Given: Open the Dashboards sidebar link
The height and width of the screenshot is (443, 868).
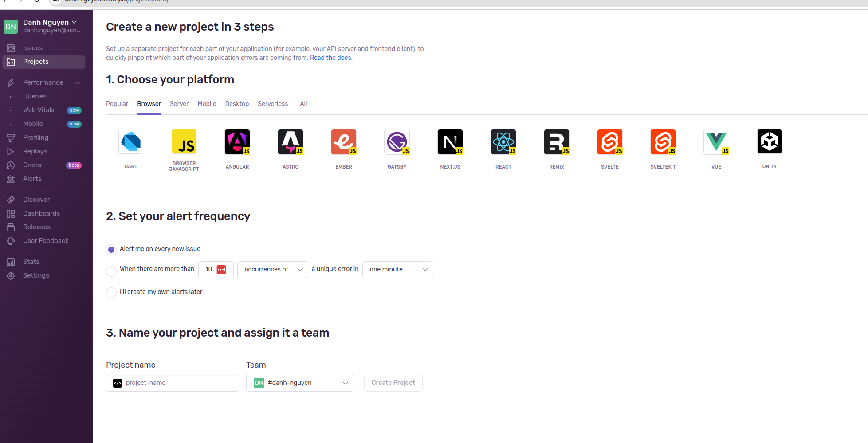Looking at the screenshot, I should click(x=41, y=213).
